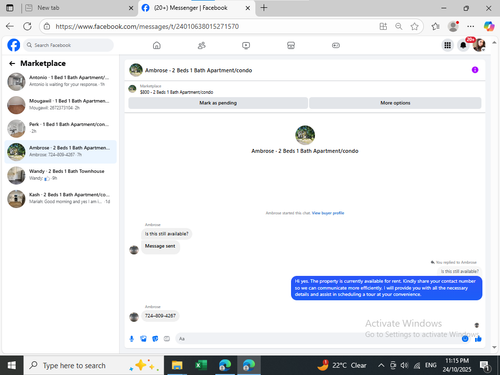Refresh the page

27,26
